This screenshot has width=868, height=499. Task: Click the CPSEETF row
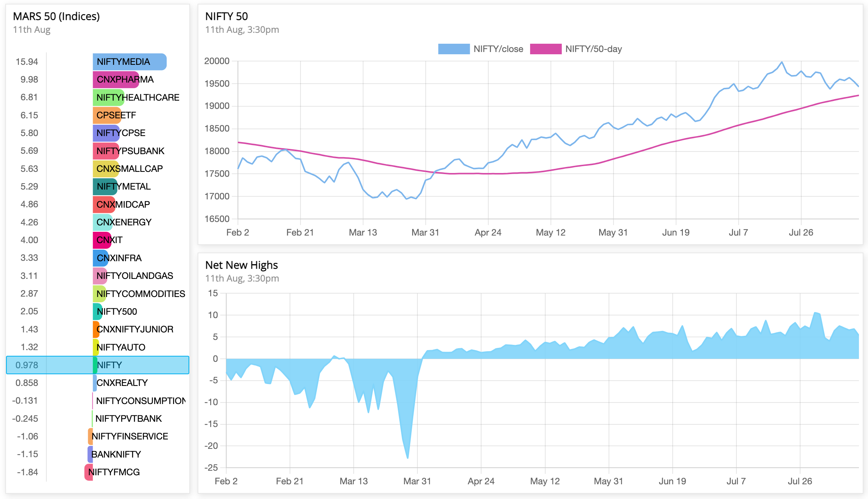click(98, 115)
